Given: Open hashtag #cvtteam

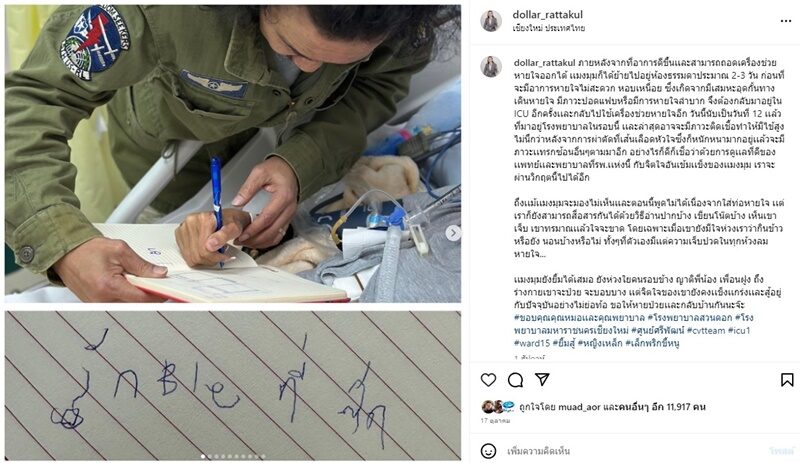Looking at the screenshot, I should point(706,330).
